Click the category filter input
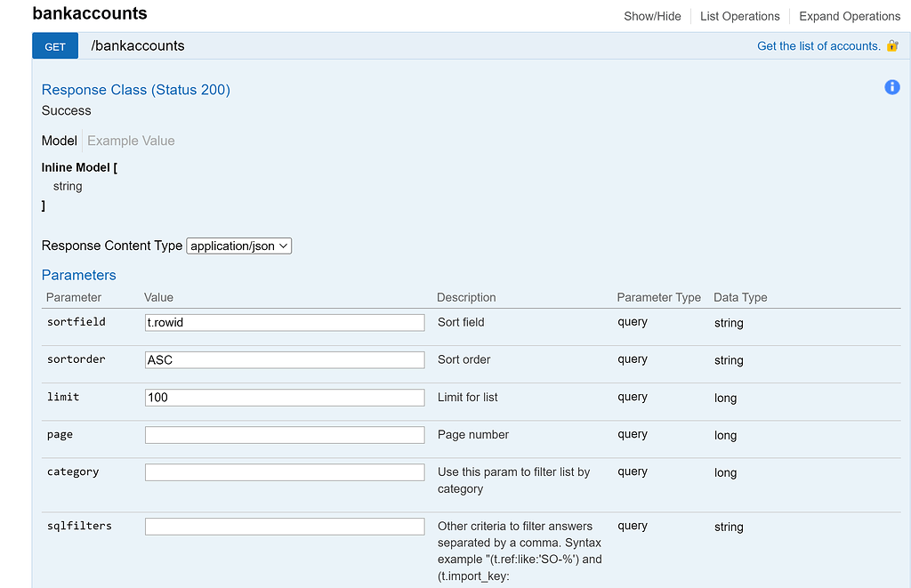 tap(285, 471)
